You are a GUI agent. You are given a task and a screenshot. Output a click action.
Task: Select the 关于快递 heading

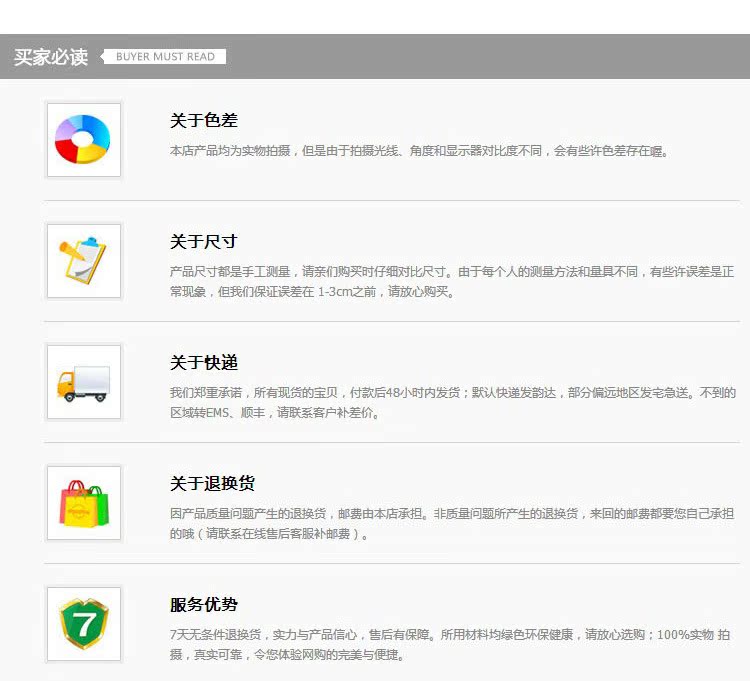point(204,362)
